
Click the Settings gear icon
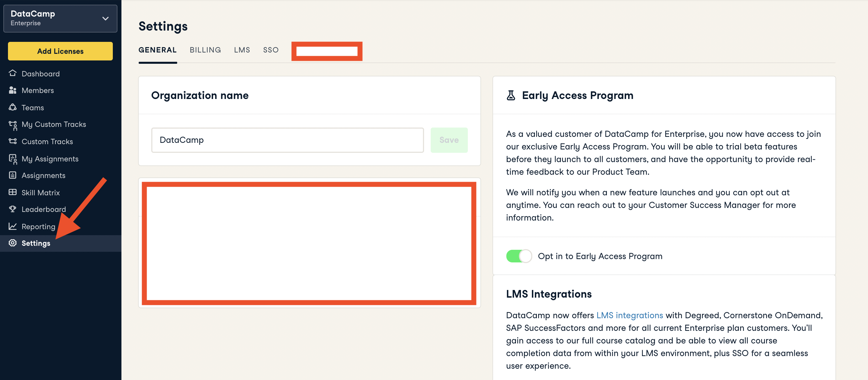(x=13, y=243)
